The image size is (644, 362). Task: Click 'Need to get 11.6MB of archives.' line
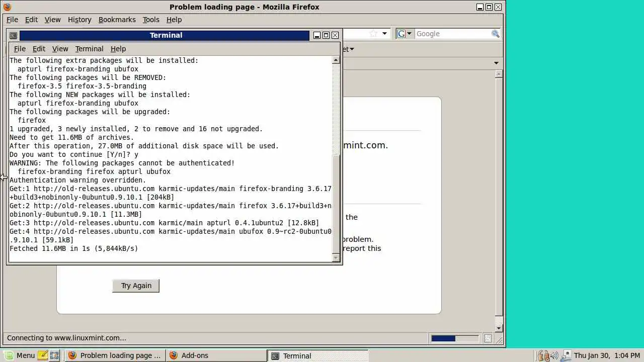71,137
